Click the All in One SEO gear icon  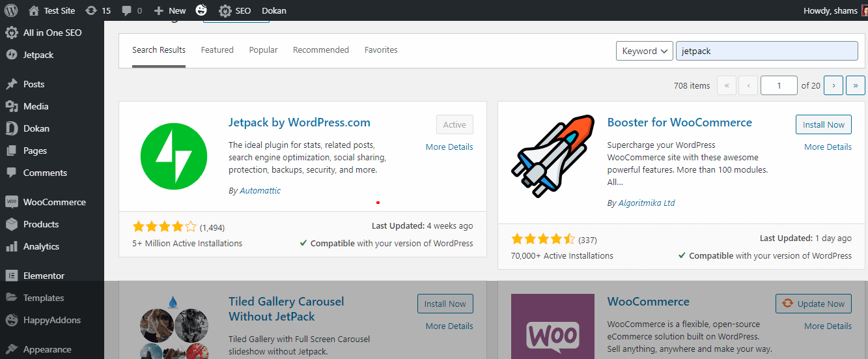(11, 33)
